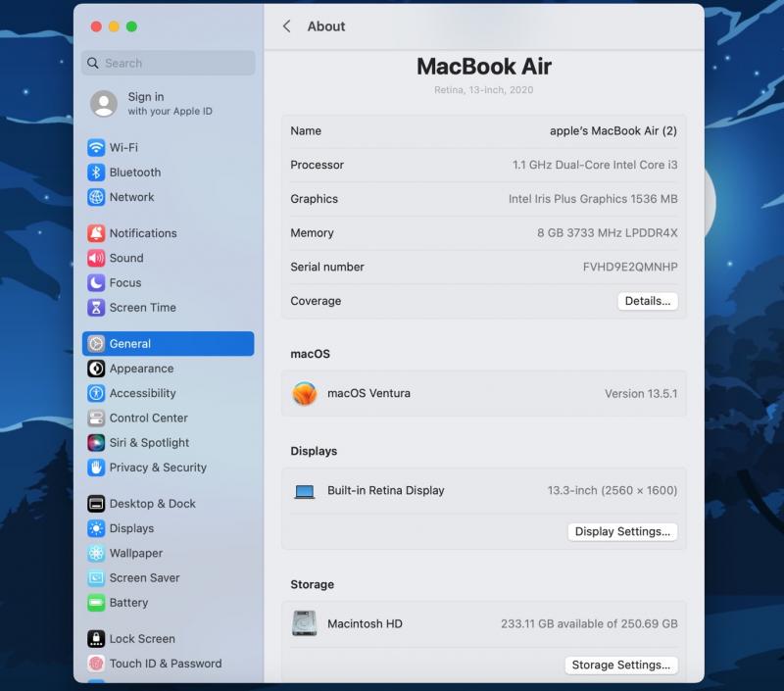Click the macOS Ventura label
The height and width of the screenshot is (691, 784).
[x=369, y=393]
